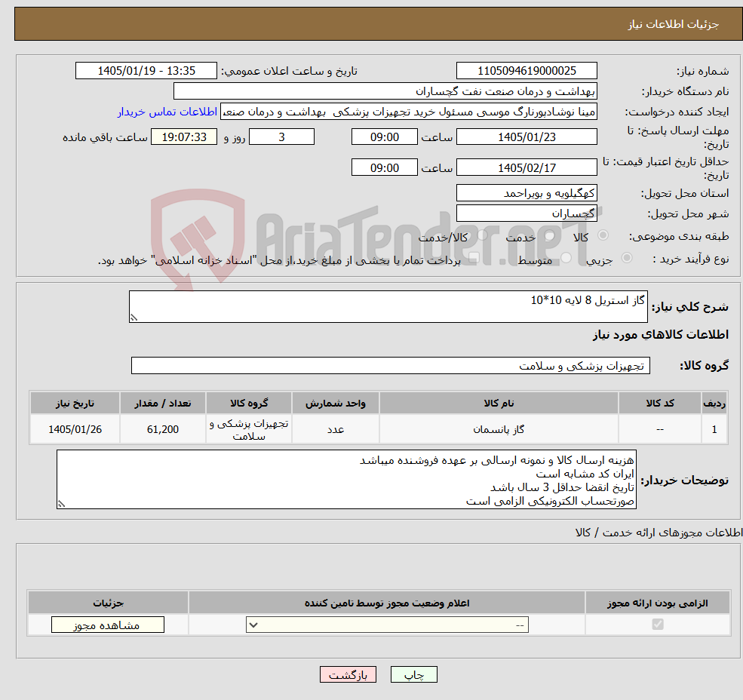
Task: Click the buyer name field بهداشت و درمان صنعت نفت گچساران
Action: point(385,91)
